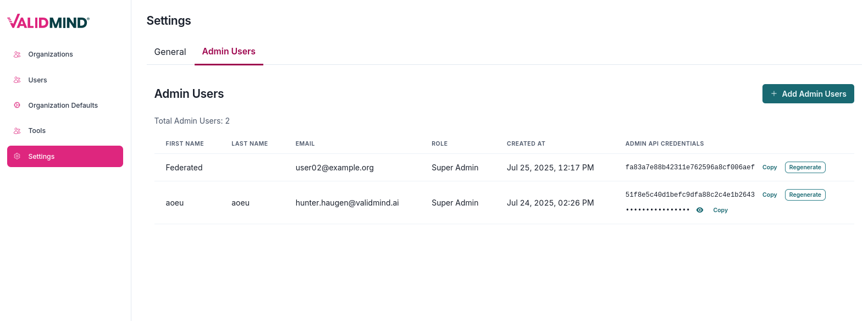The image size is (868, 321).
Task: Regenerate credentials for user02@example.org
Action: click(x=805, y=168)
